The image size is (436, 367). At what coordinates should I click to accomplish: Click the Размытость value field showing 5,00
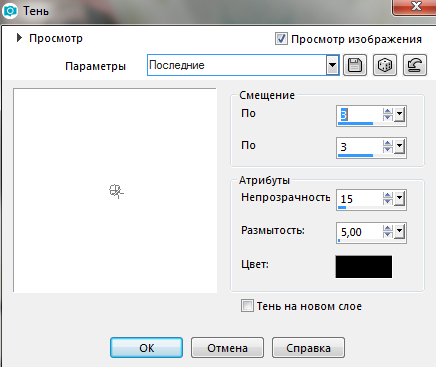tap(360, 232)
